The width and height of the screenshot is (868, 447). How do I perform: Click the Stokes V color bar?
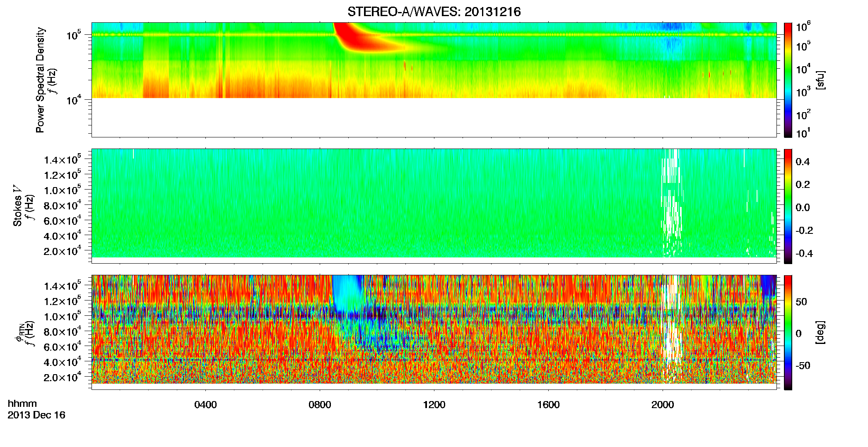click(x=788, y=206)
